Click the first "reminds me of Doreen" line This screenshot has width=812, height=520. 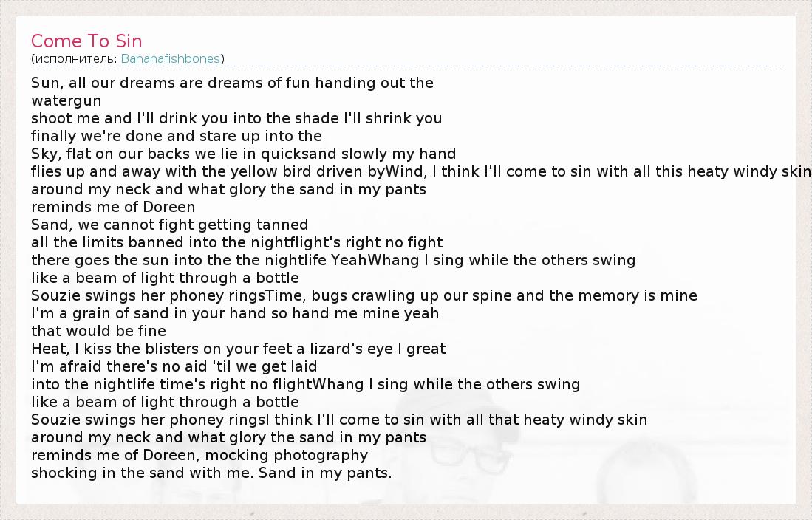113,207
